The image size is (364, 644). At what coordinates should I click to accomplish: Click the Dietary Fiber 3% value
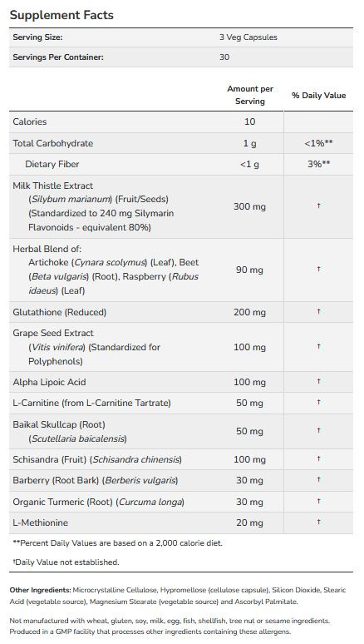pos(320,164)
